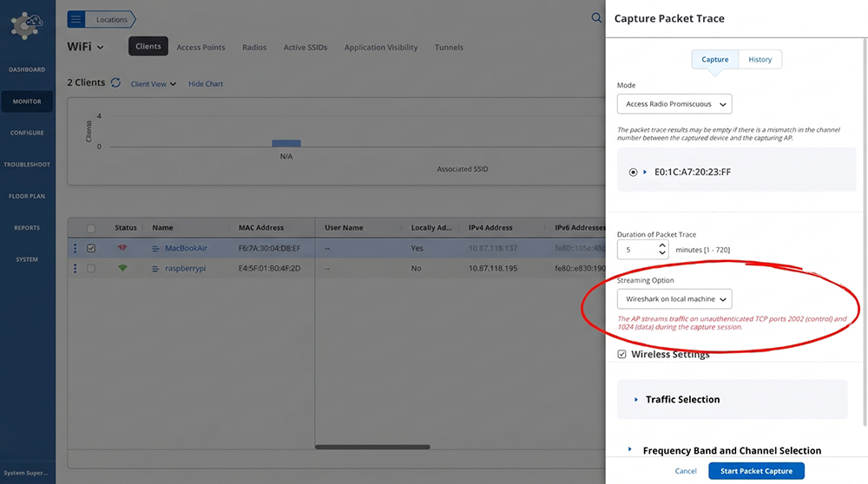
Task: Open the raspberrypi client link
Action: [x=186, y=268]
